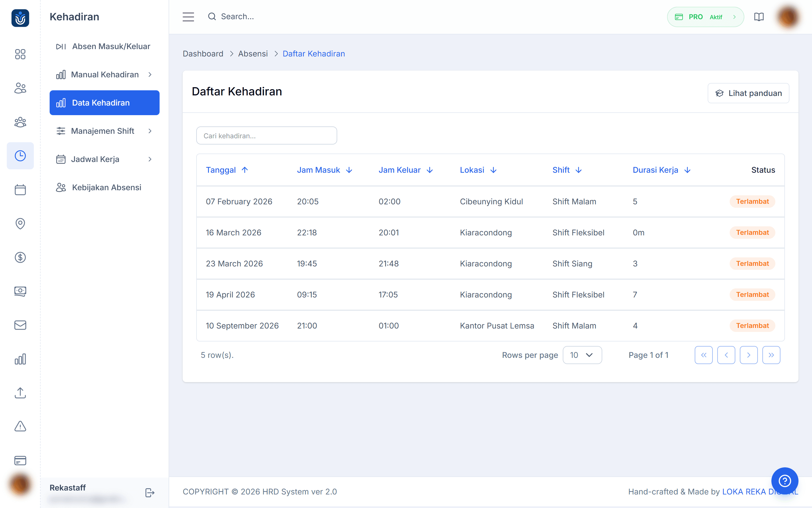Image resolution: width=812 pixels, height=508 pixels.
Task: Open Rows per page dropdown showing 10
Action: click(x=582, y=355)
